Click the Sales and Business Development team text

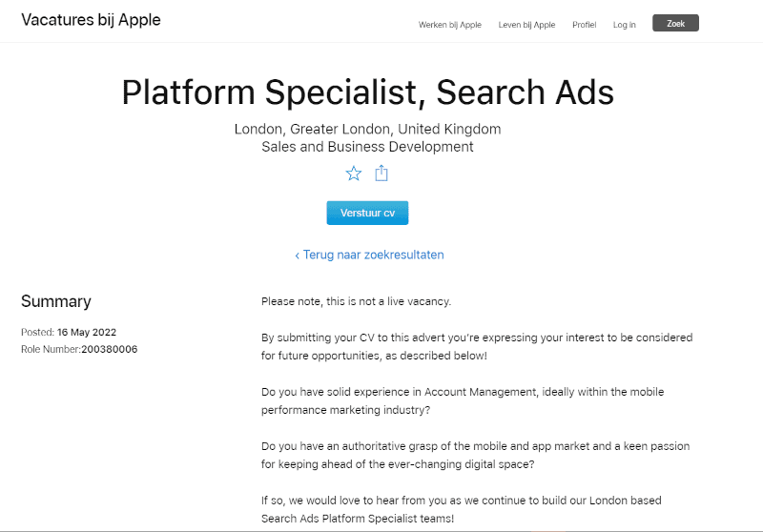(x=367, y=147)
